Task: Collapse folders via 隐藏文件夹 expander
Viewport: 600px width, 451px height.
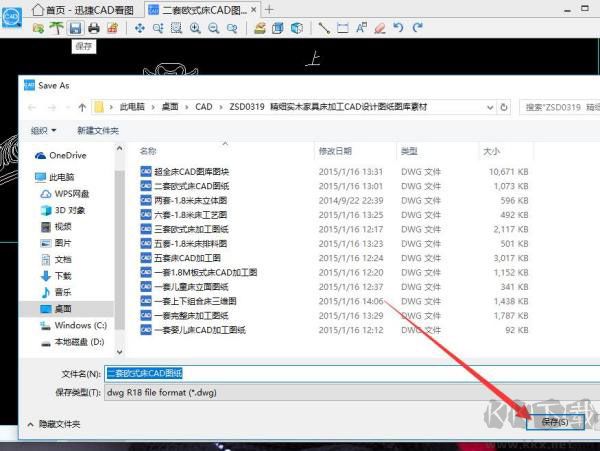Action: coord(55,424)
